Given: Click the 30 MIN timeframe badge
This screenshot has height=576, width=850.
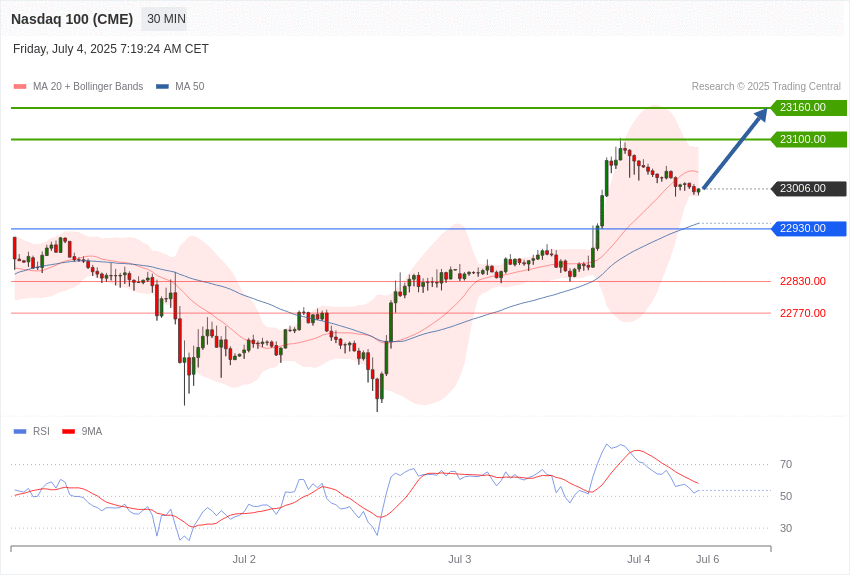Looking at the screenshot, I should click(x=164, y=19).
